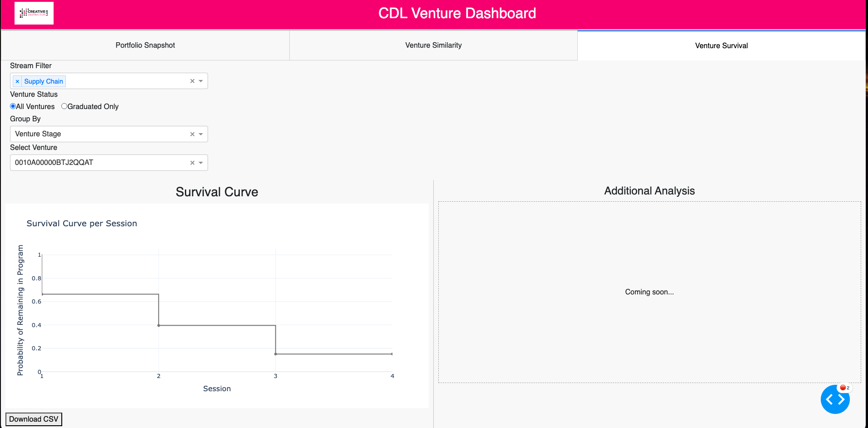Click the Supply Chain tag label

(44, 81)
